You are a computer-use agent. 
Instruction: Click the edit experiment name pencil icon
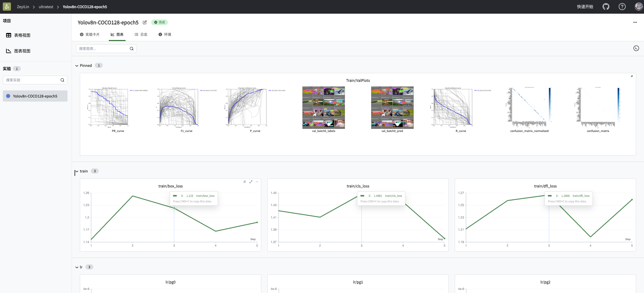(x=145, y=22)
